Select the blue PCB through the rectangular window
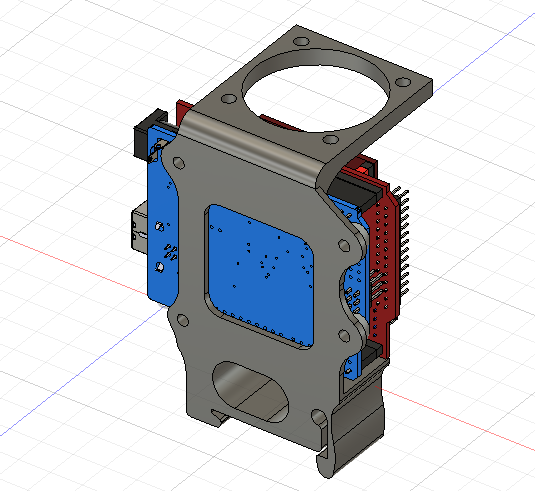Viewport: 535px width, 491px height. point(261,276)
